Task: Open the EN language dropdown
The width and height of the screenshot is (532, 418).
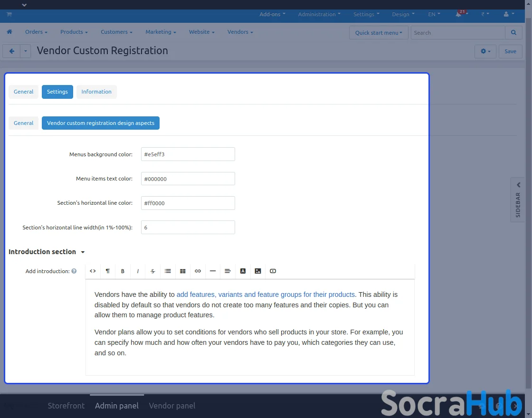Action: [434, 14]
